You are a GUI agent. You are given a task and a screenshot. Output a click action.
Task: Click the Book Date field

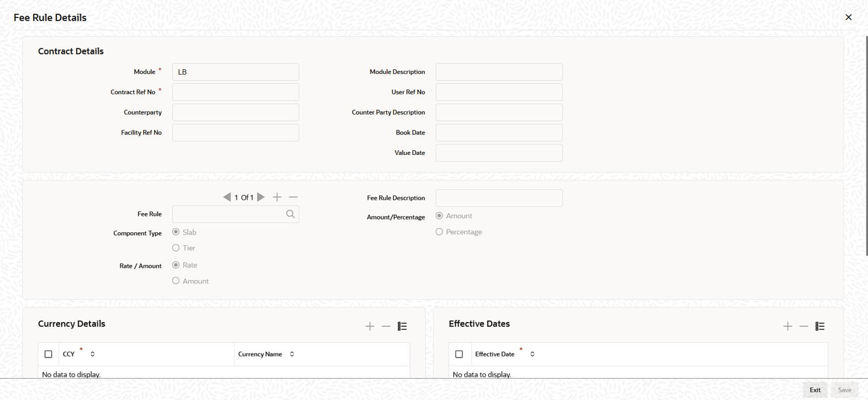499,133
